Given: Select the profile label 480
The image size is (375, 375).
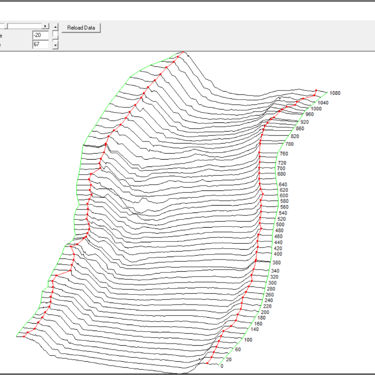Looking at the screenshot, I should point(279,231).
